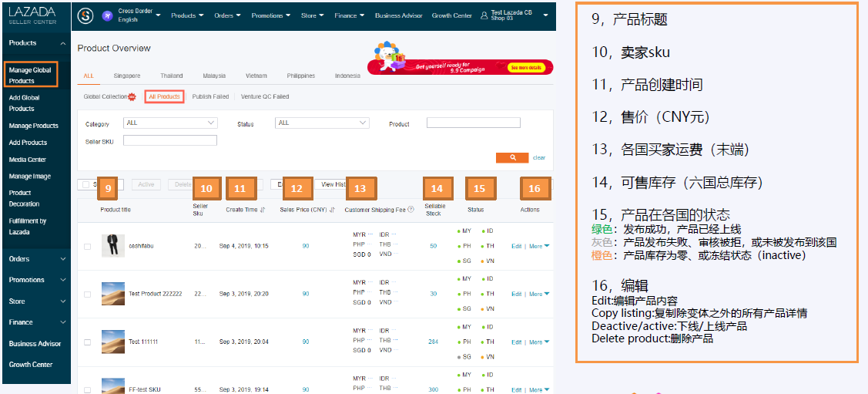The width and height of the screenshot is (868, 394).
Task: Select the Global Collection sub-tab
Action: [x=106, y=96]
